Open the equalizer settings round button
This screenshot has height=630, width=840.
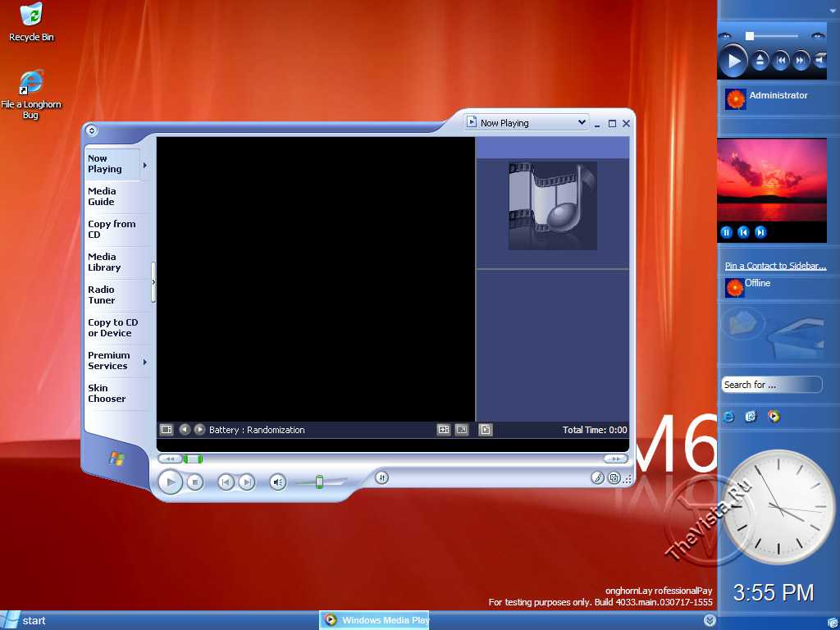point(381,477)
